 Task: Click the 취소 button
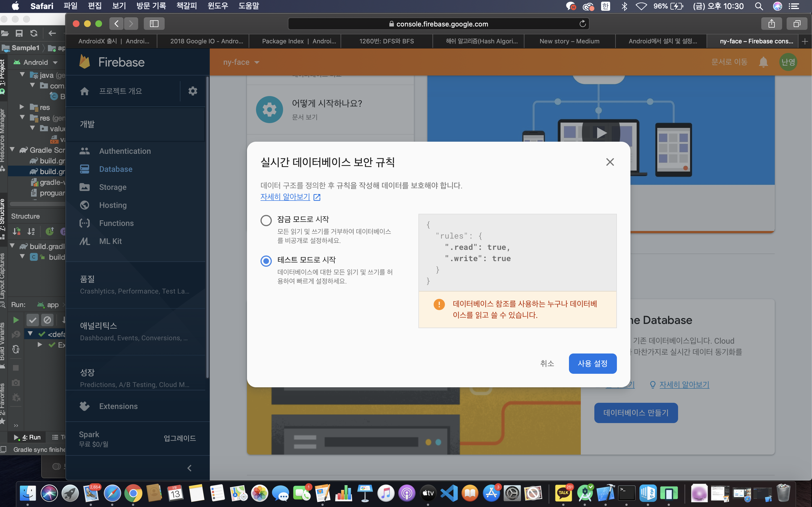(x=547, y=363)
